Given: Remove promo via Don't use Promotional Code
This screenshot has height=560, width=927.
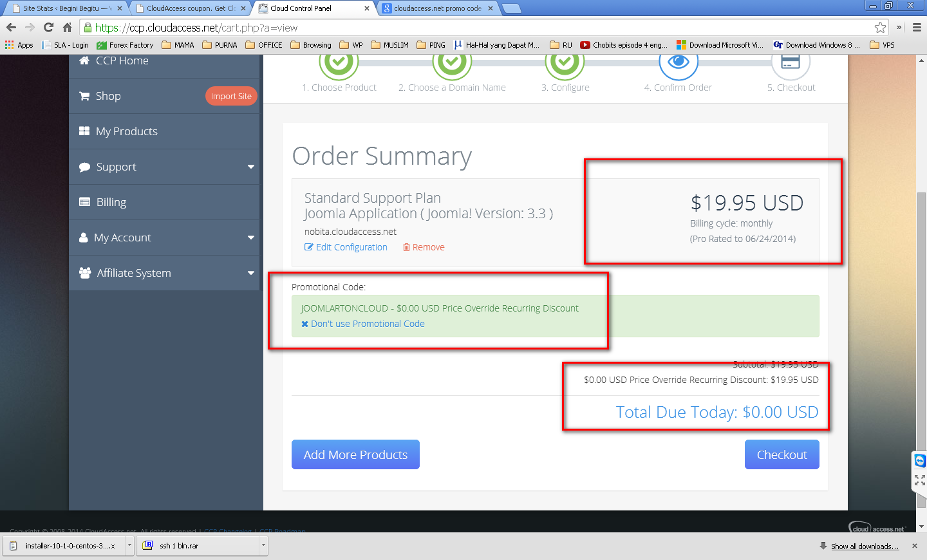Looking at the screenshot, I should 362,324.
